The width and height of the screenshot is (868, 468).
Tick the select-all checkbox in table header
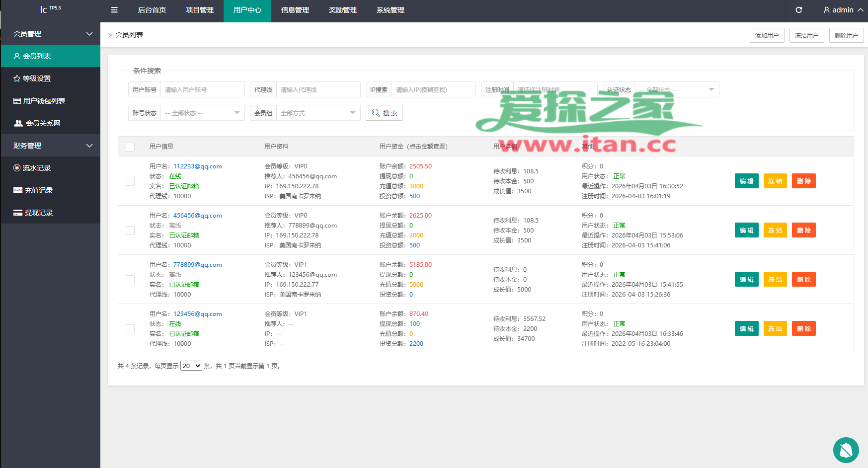(130, 147)
